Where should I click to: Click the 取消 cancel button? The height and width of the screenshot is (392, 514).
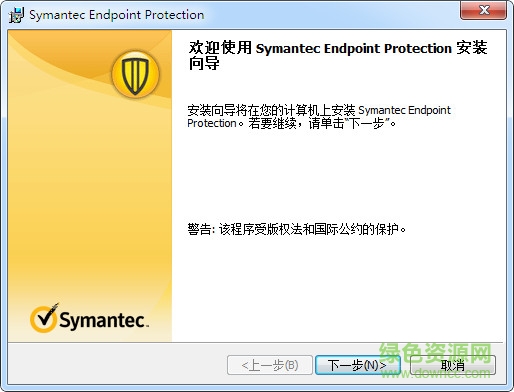point(453,365)
